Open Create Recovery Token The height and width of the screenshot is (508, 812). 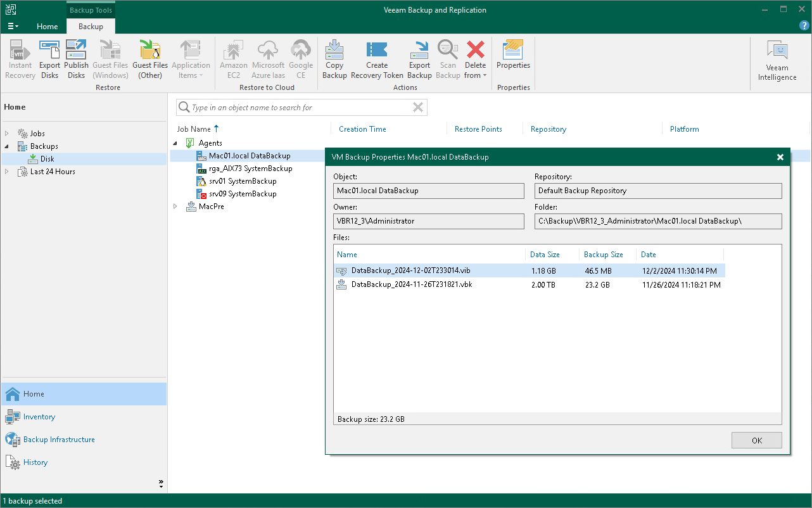pos(377,58)
